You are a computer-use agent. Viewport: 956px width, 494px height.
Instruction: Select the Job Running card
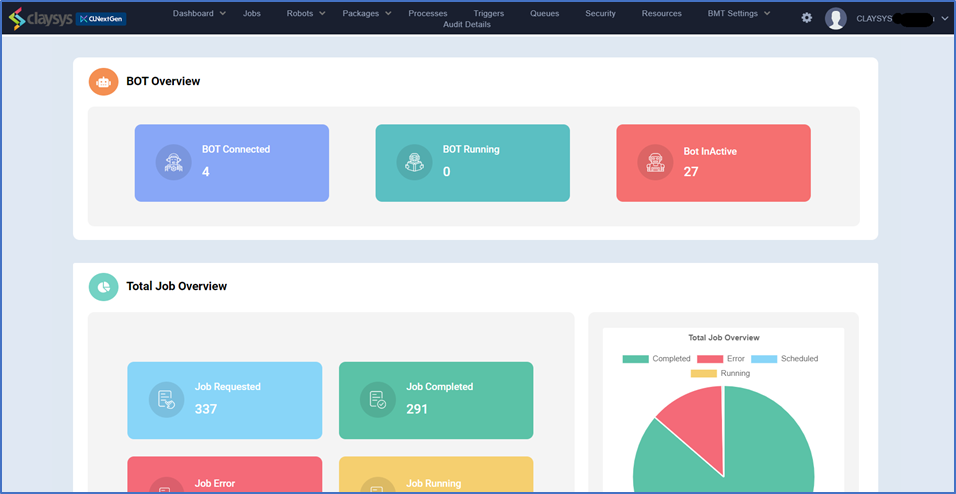[436, 474]
